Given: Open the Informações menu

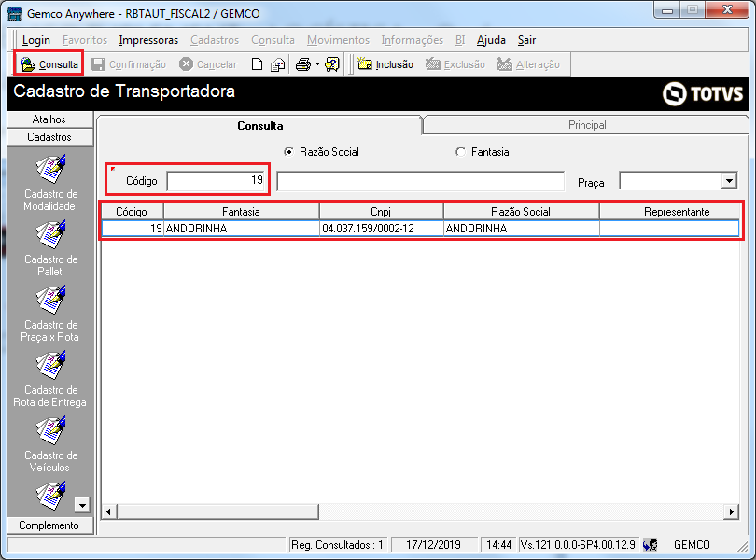Looking at the screenshot, I should pyautogui.click(x=413, y=40).
